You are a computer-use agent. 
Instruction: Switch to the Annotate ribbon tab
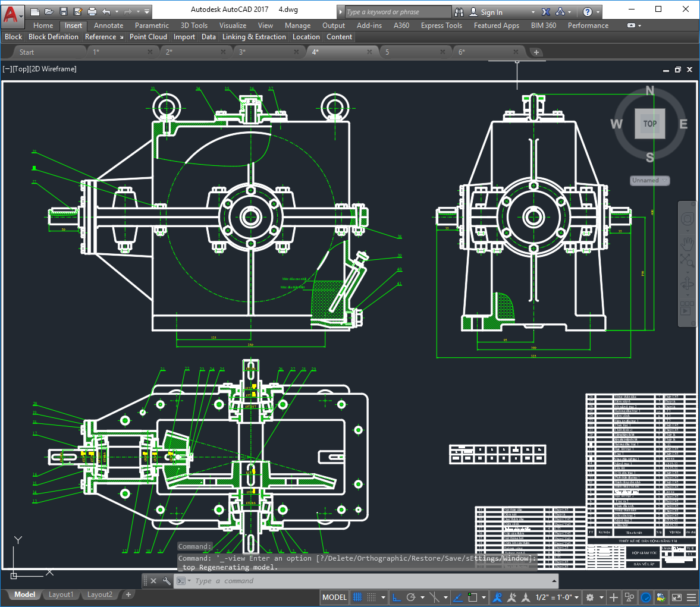(108, 26)
